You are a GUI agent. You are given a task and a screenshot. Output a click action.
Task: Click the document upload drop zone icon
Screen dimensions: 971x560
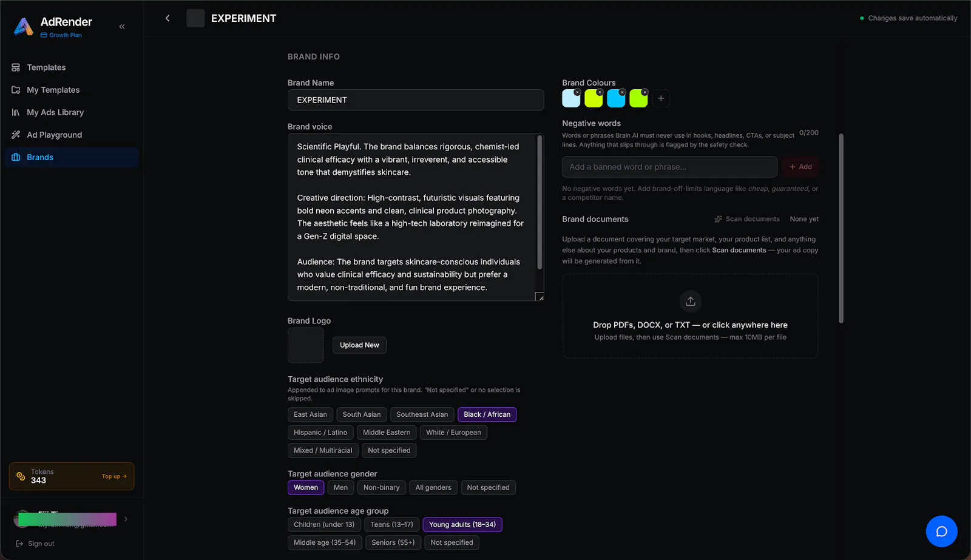(x=690, y=301)
